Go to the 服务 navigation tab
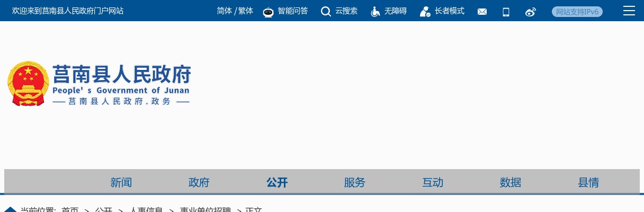 (355, 183)
